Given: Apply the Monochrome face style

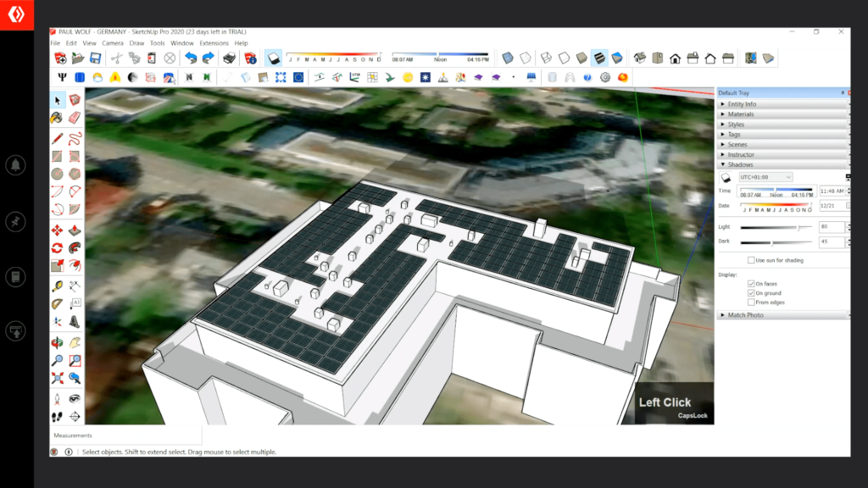Looking at the screenshot, I should (617, 58).
